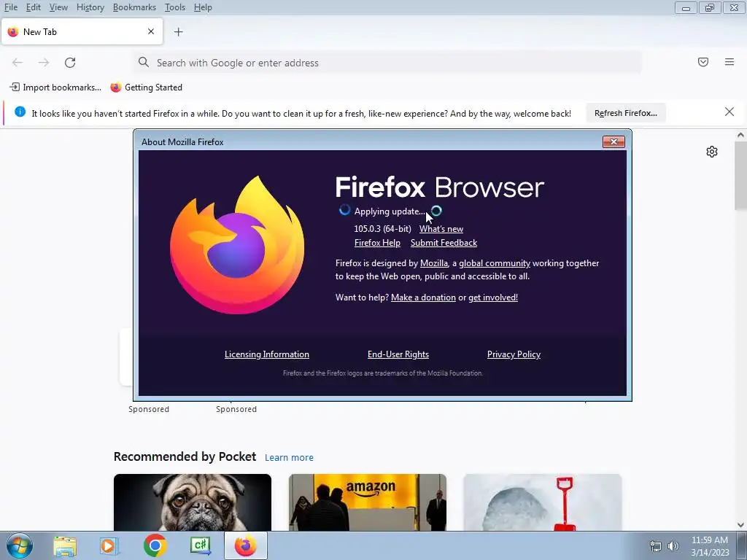
Task: Open the File menu
Action: point(11,7)
